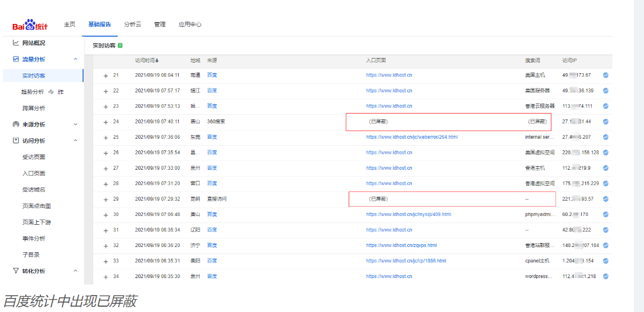Click the blue trend icon for row 30
This screenshot has width=644, height=312.
click(605, 215)
